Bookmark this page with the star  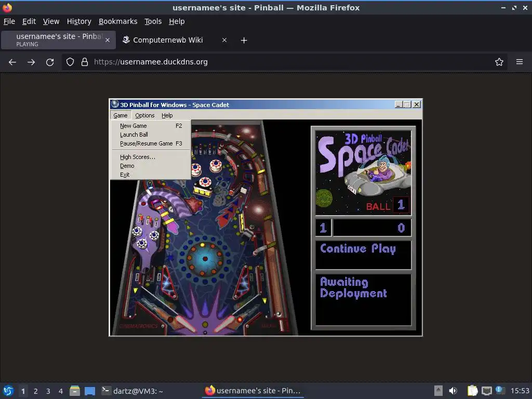pyautogui.click(x=499, y=62)
